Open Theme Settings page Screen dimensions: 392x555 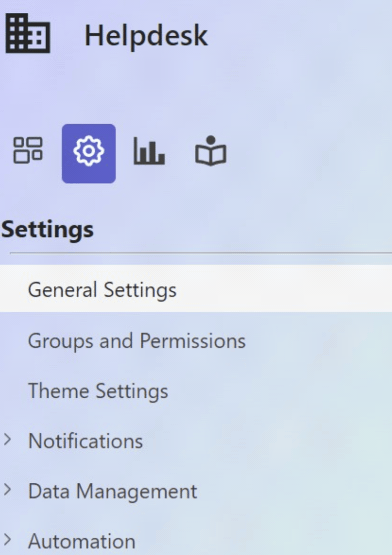pyautogui.click(x=98, y=391)
